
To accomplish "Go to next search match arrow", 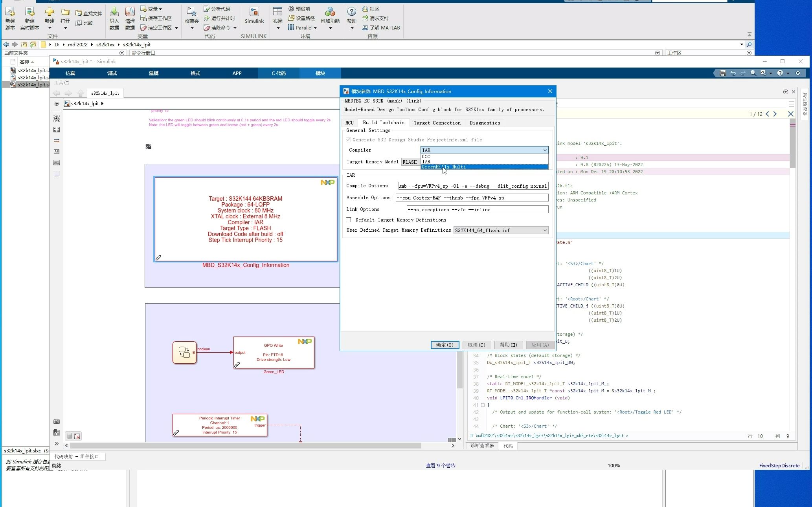I will [775, 114].
